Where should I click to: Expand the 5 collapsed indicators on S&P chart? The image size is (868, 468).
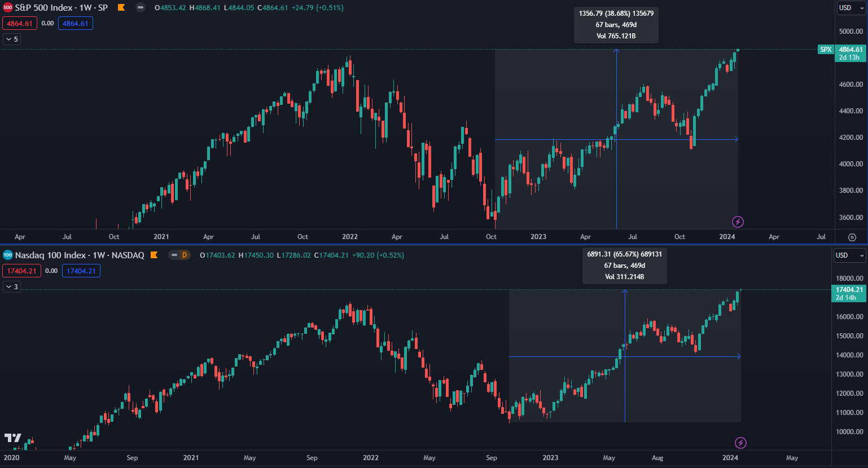tap(12, 39)
